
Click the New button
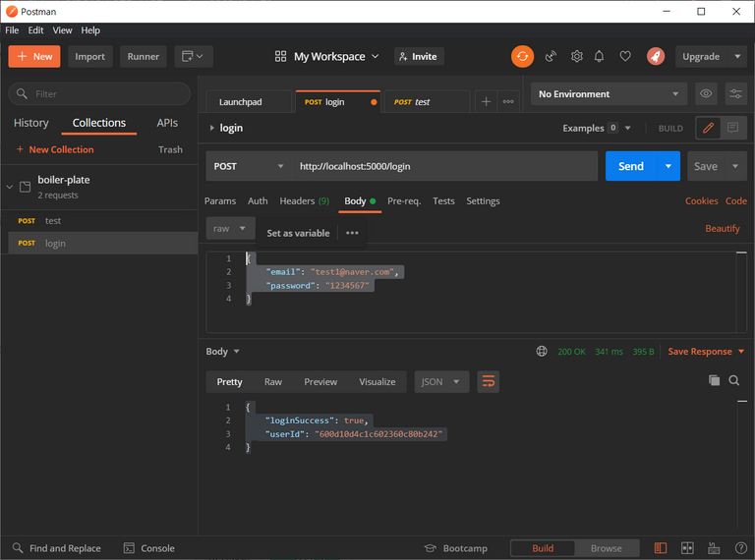(34, 56)
